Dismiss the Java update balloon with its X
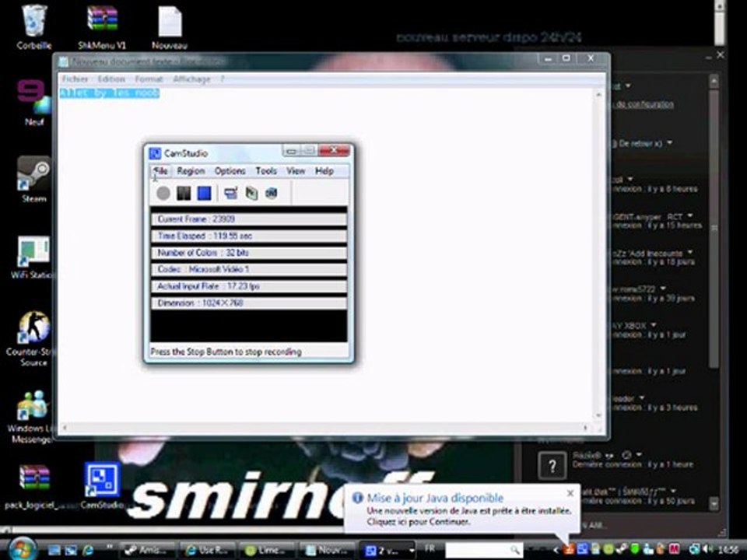 570,493
